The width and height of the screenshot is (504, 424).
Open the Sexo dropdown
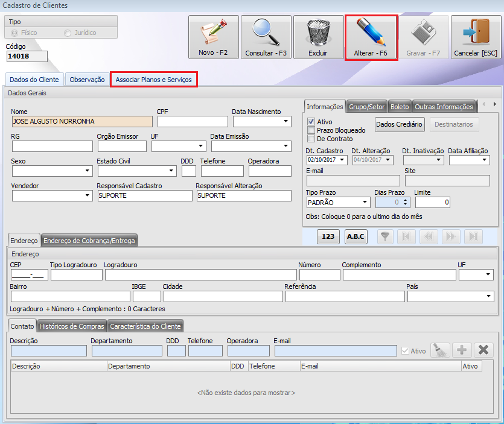87,171
